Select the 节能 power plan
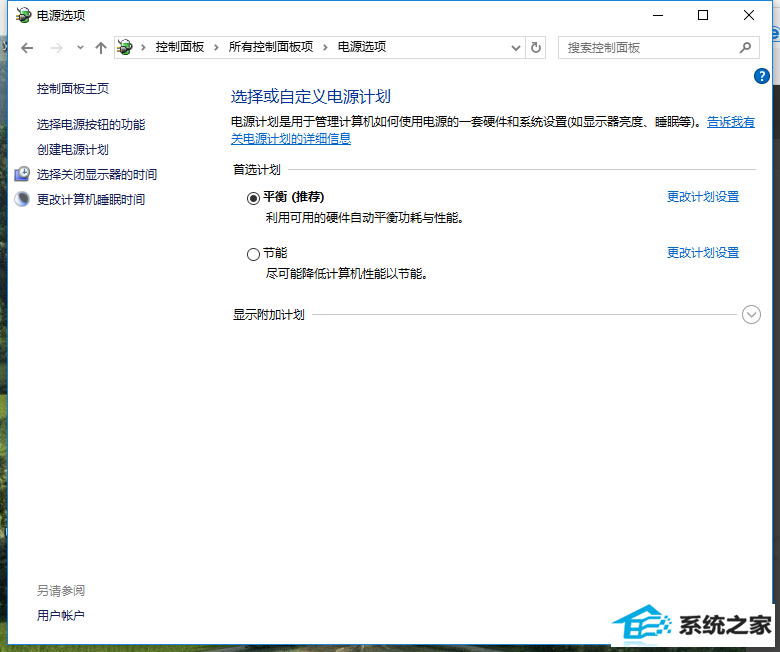780x652 pixels. (x=253, y=254)
